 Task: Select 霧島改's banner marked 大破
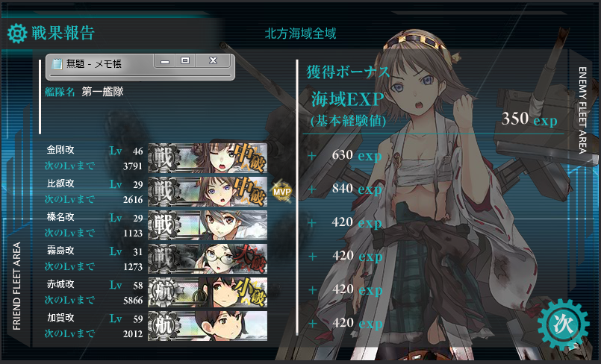click(x=208, y=259)
